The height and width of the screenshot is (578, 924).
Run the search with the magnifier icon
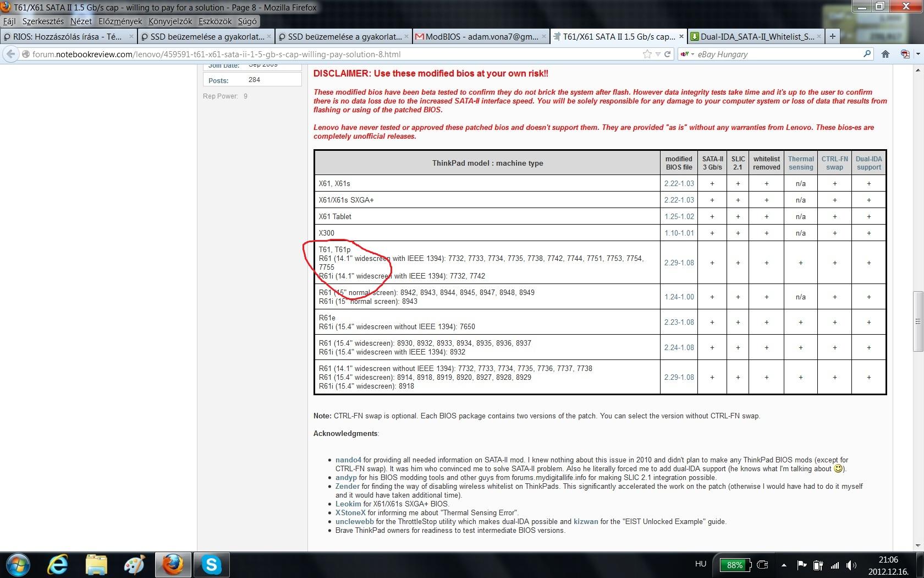click(867, 54)
